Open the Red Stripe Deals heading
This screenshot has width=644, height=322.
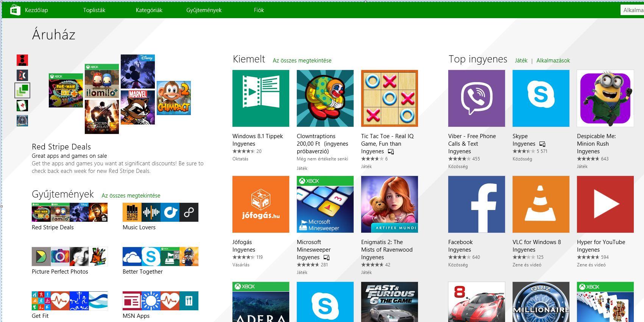(61, 147)
